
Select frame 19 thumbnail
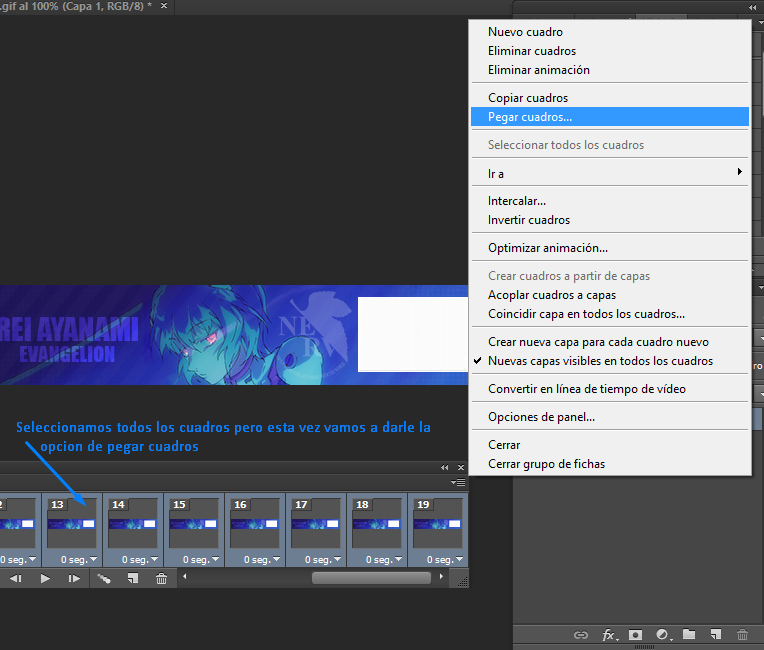coord(437,524)
